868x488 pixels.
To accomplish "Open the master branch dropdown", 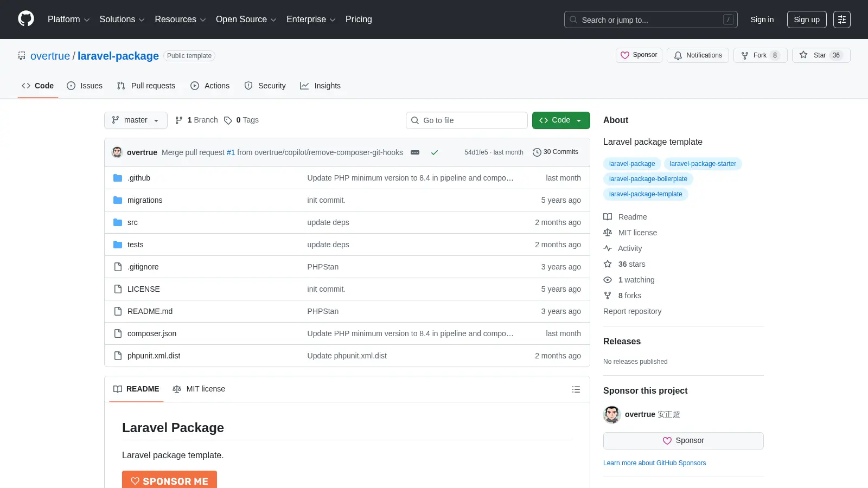I will point(136,120).
